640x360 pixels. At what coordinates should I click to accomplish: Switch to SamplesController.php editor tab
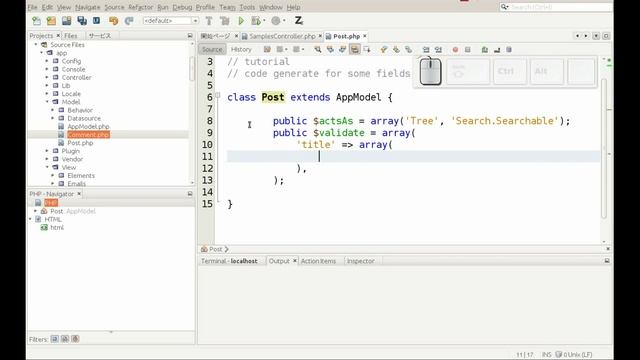282,36
